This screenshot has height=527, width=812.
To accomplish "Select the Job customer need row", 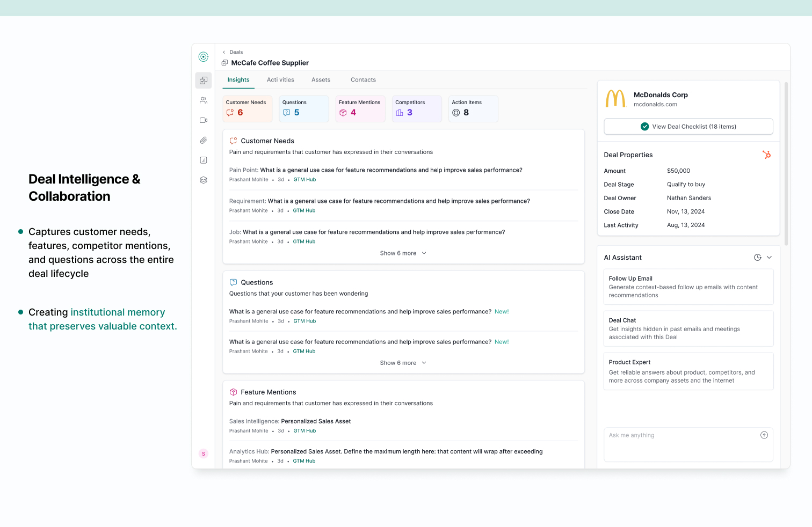I will pyautogui.click(x=403, y=237).
